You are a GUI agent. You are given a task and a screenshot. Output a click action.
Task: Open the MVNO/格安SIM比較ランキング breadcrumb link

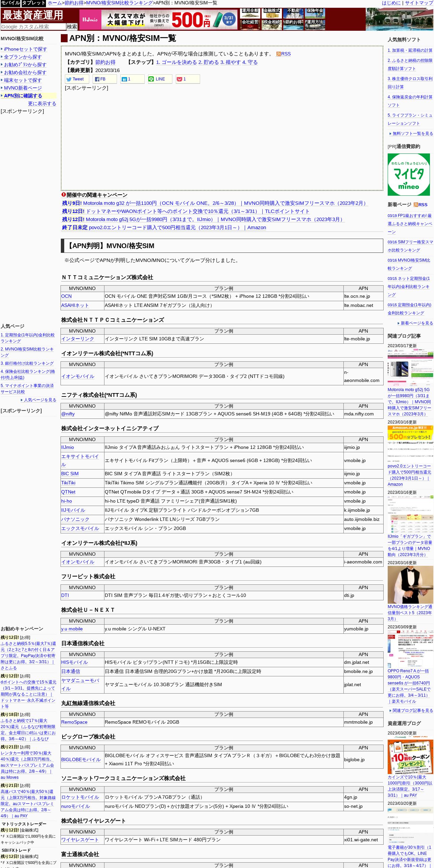click(x=119, y=3)
